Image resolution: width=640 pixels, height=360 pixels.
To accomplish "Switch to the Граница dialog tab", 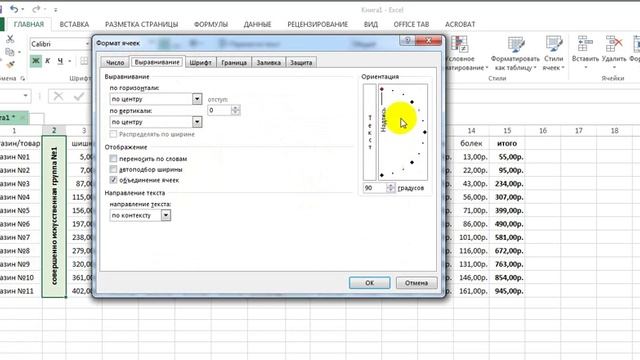I will tap(234, 62).
